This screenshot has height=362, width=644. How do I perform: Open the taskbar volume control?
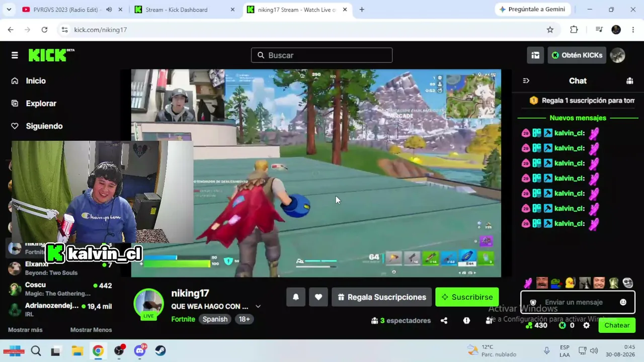click(594, 350)
